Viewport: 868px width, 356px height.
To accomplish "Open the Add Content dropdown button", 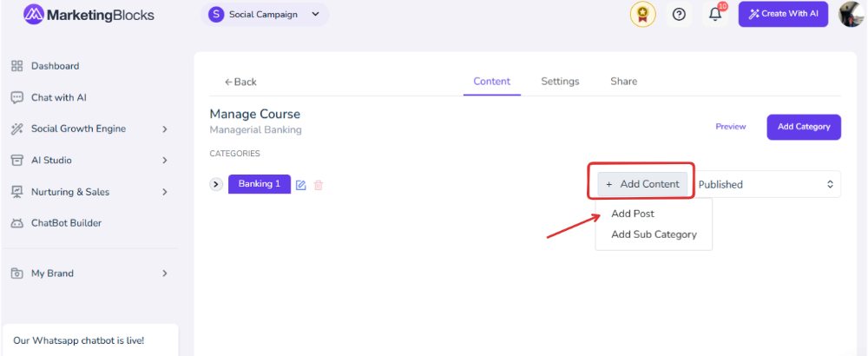I will [642, 184].
